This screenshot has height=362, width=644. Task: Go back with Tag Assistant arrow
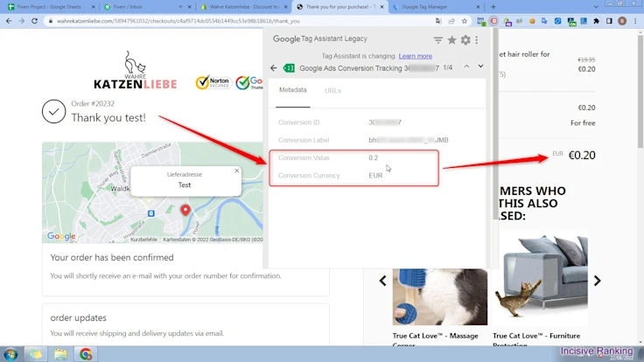[274, 68]
